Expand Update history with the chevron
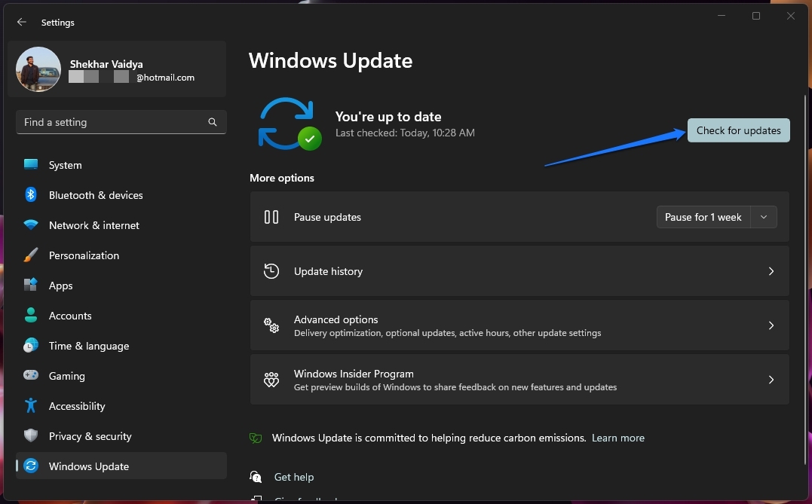812x504 pixels. coord(771,271)
